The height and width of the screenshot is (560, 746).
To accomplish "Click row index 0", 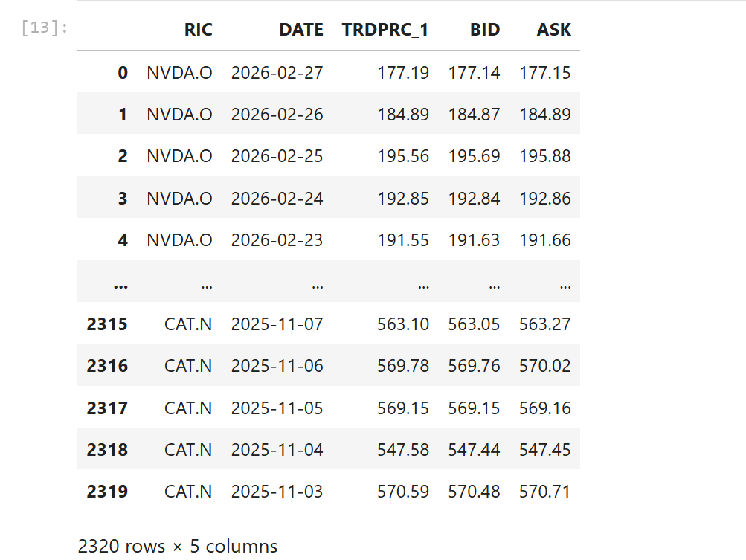I will 123,73.
